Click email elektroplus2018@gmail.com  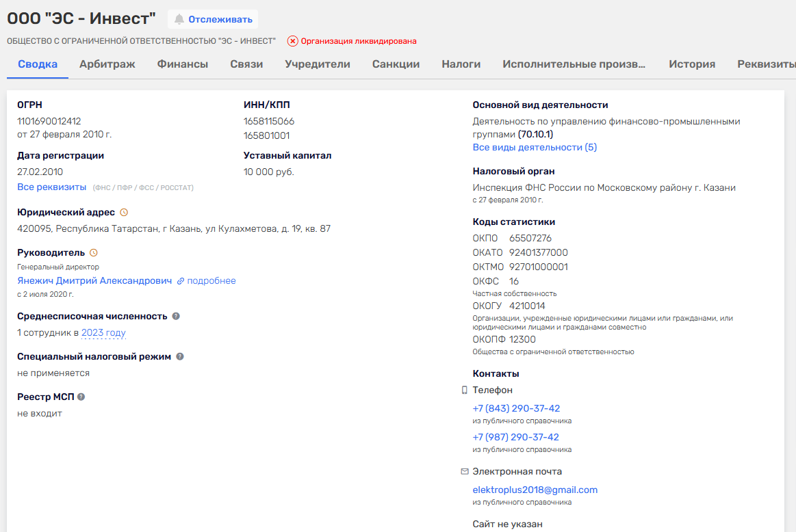[535, 490]
